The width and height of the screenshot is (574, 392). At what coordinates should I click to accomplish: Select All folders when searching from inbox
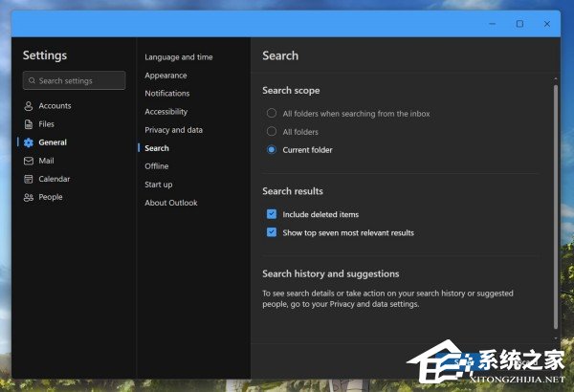(272, 113)
